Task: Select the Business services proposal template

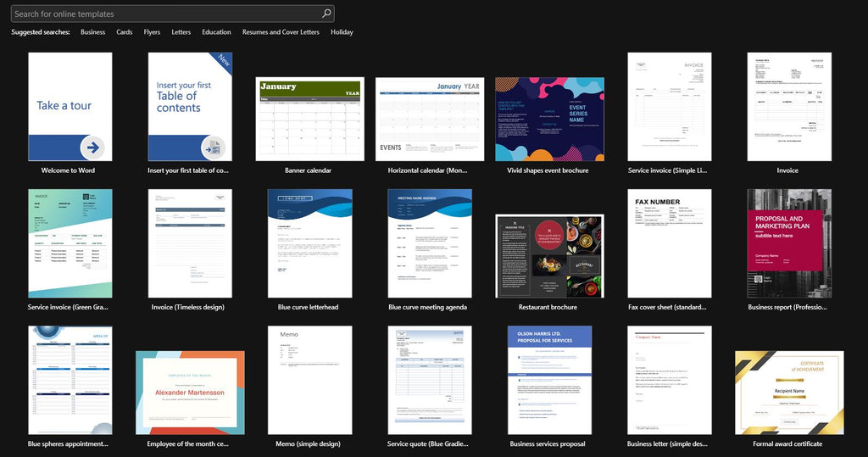Action: [x=549, y=380]
